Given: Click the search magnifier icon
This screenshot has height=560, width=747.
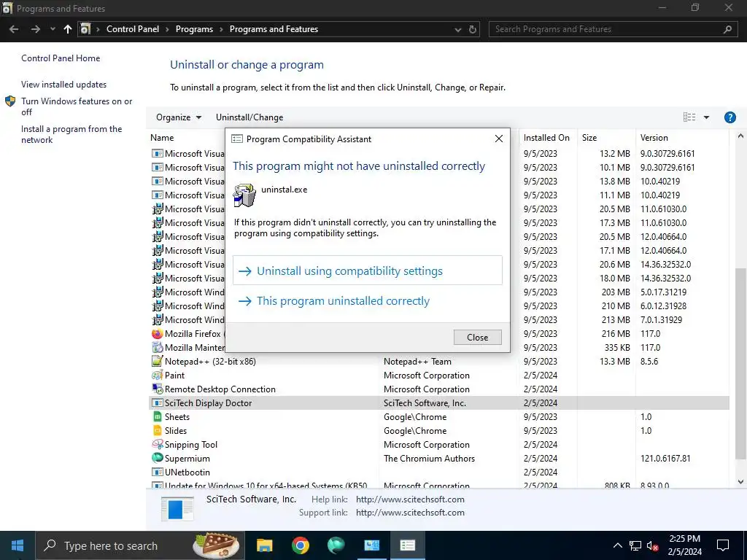Looking at the screenshot, I should click(x=727, y=29).
